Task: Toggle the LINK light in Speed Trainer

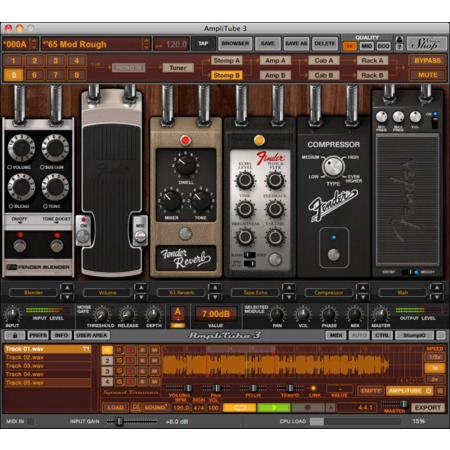Action: tap(313, 388)
